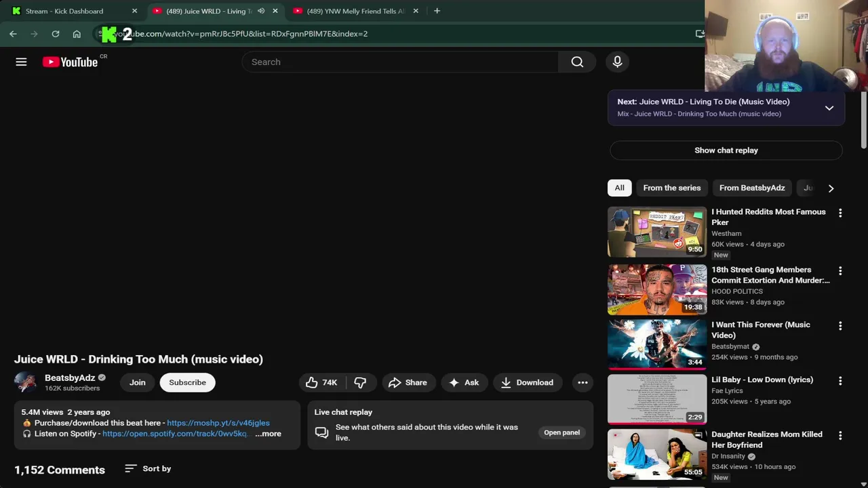Switch to YNW Melly Friend Tells tab
Screen dimensions: 868x488
coord(357,11)
